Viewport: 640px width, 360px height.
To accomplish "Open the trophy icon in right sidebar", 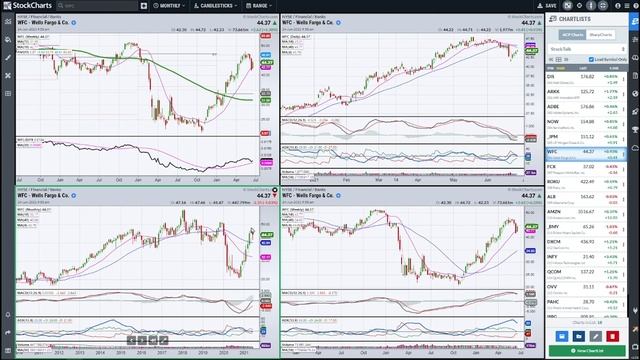I will coord(635,130).
